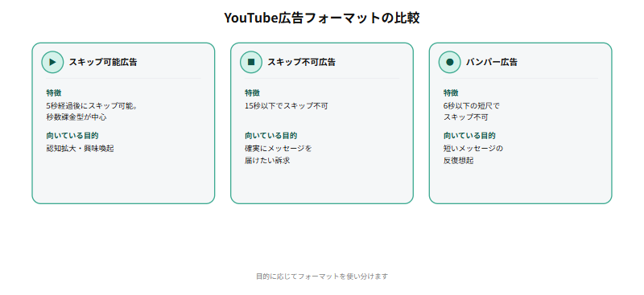
Task: Click the circle dot icon on バンパー広告 card
Action: click(450, 63)
